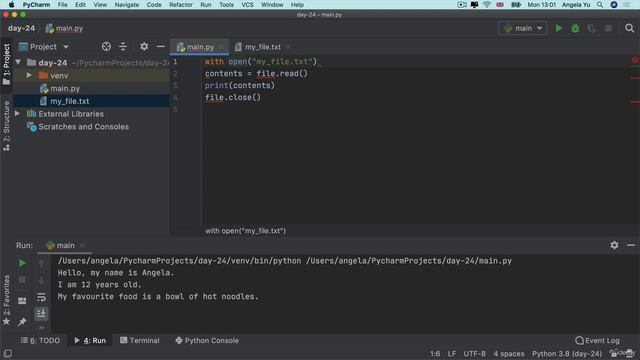Toggle tool window bars icon in bottom-left corner
This screenshot has width=640, height=360.
8,353
